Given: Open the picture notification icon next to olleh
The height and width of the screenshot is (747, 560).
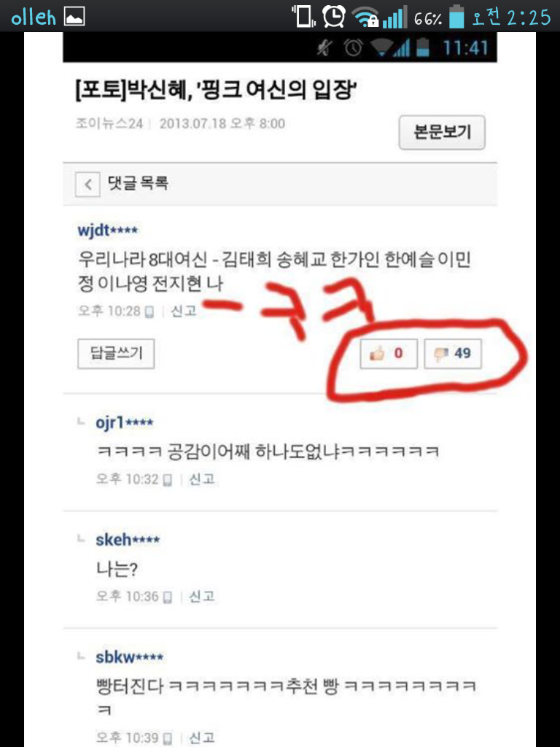Looking at the screenshot, I should click(x=74, y=17).
